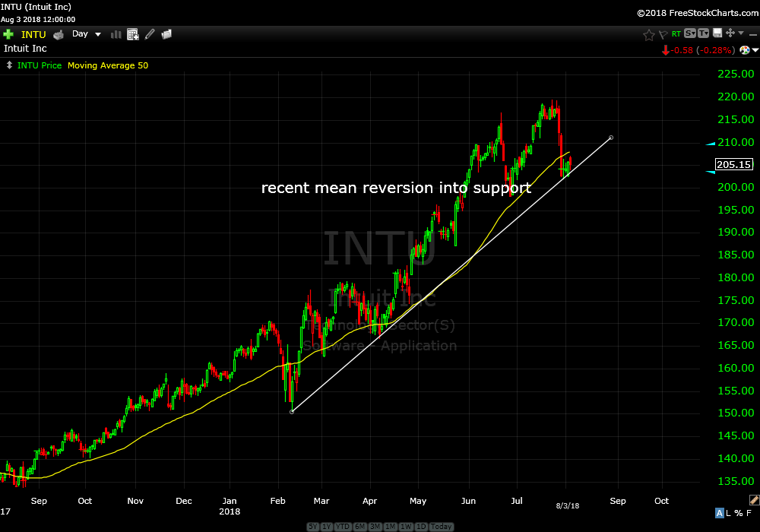Image resolution: width=760 pixels, height=532 pixels.
Task: Favorite chart with the star icon
Action: (x=648, y=34)
